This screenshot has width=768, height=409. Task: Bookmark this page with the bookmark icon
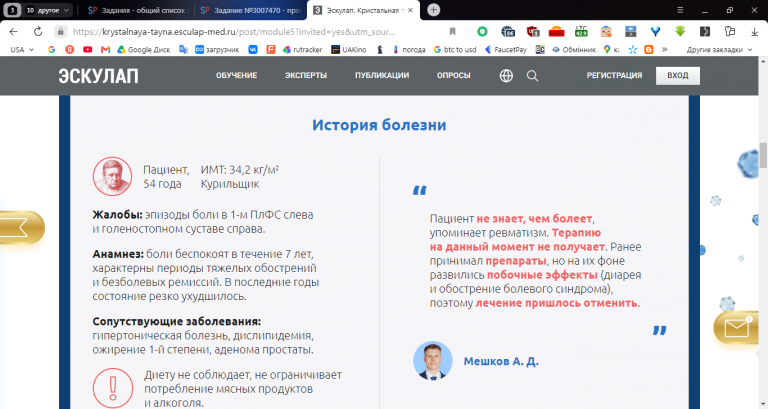(453, 32)
